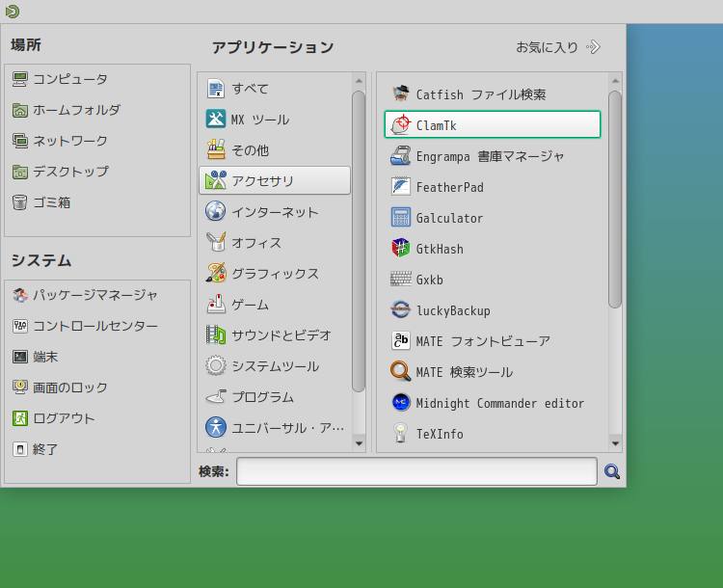Launch the 端末 terminal icon

click(x=20, y=357)
